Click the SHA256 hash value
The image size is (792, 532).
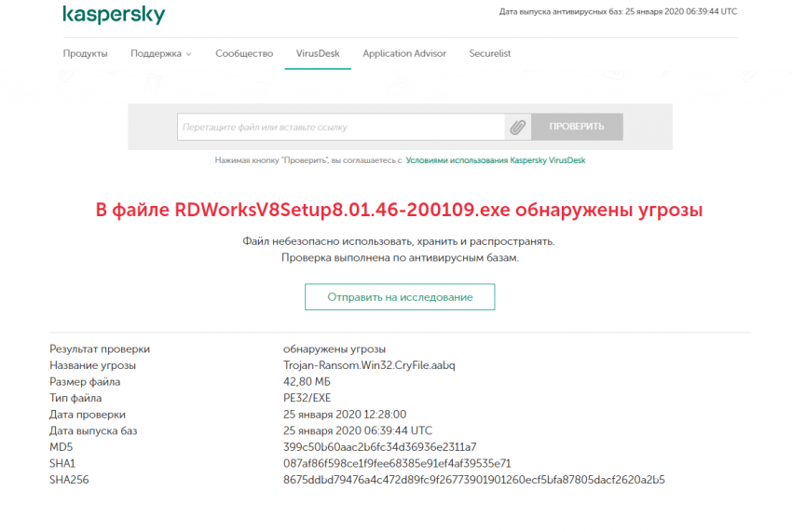pos(473,480)
